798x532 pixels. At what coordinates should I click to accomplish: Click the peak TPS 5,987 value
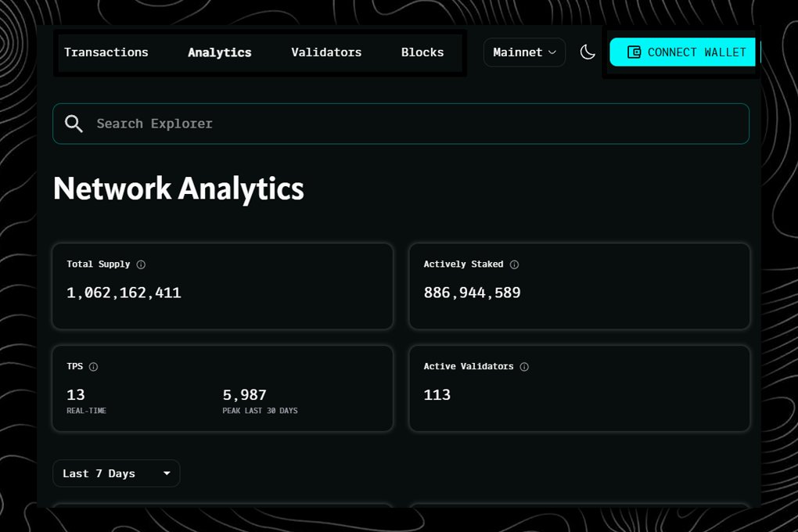click(x=245, y=394)
